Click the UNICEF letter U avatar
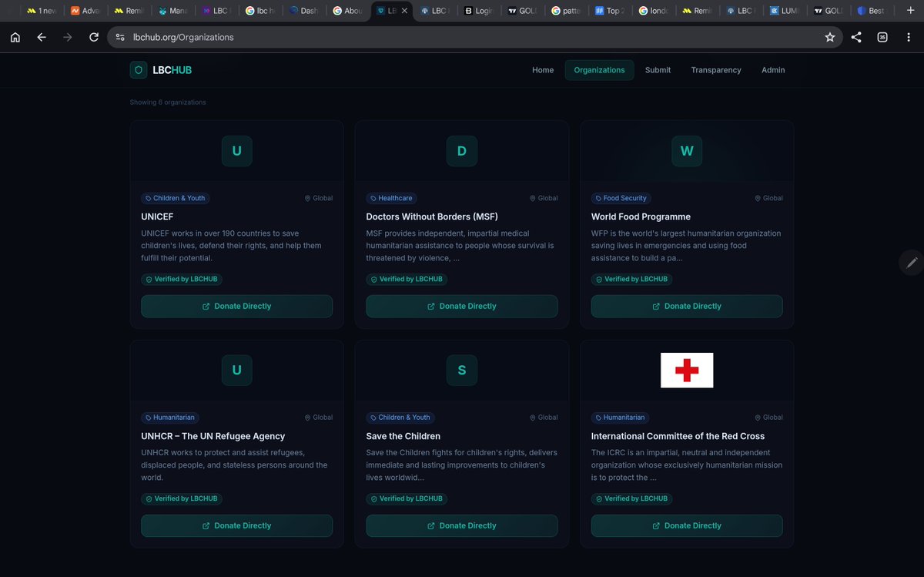 point(236,151)
